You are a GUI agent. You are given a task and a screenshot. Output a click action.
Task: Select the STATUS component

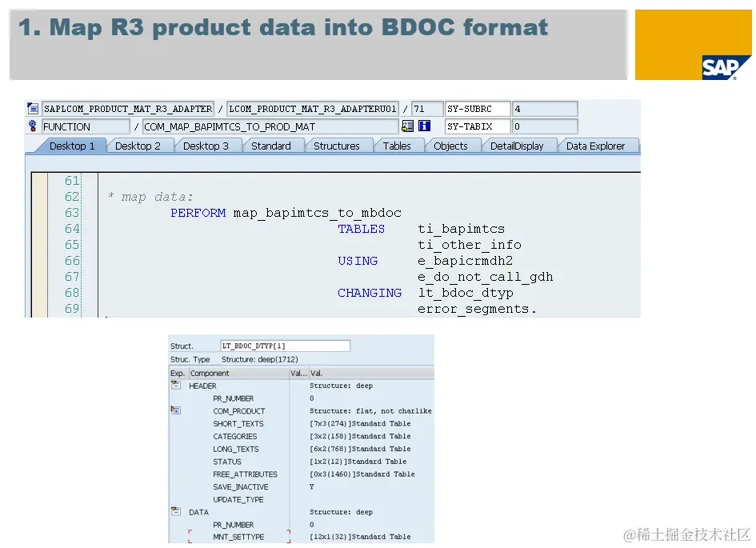pyautogui.click(x=227, y=462)
